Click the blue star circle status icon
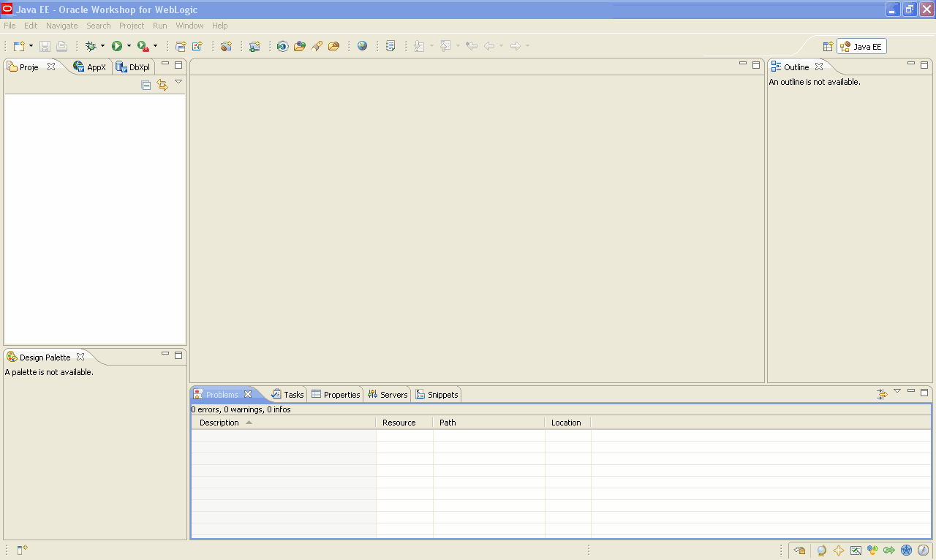The height and width of the screenshot is (560, 936). pos(906,550)
